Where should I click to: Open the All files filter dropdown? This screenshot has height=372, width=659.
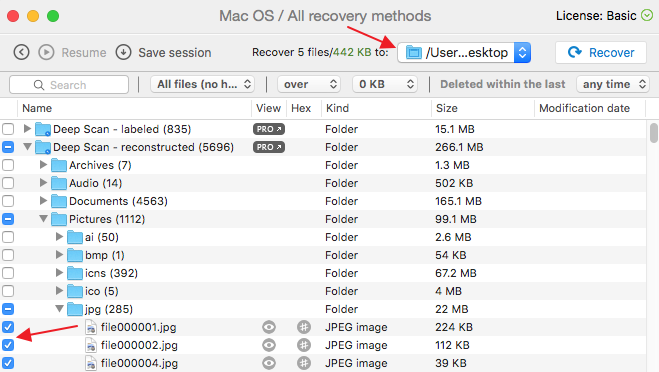[203, 84]
